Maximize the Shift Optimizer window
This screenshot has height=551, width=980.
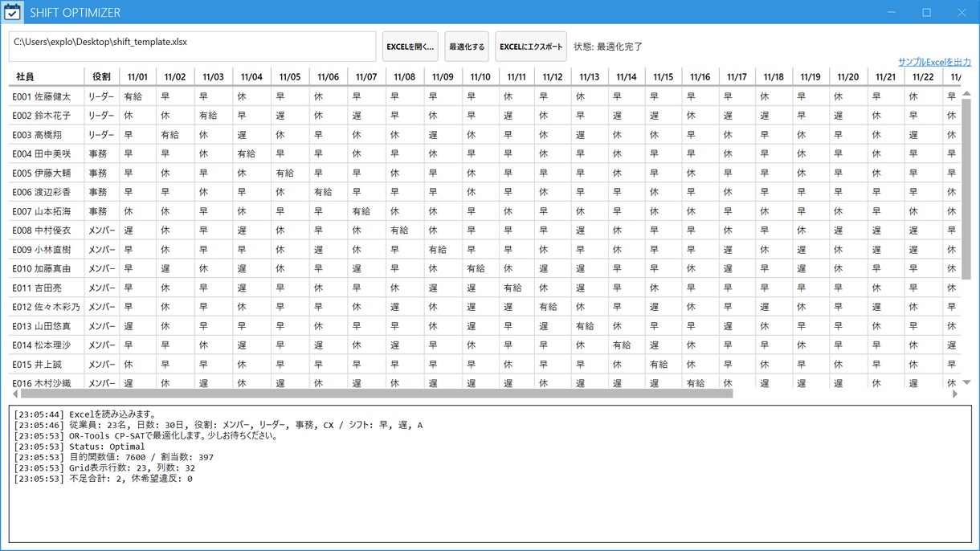coord(926,12)
